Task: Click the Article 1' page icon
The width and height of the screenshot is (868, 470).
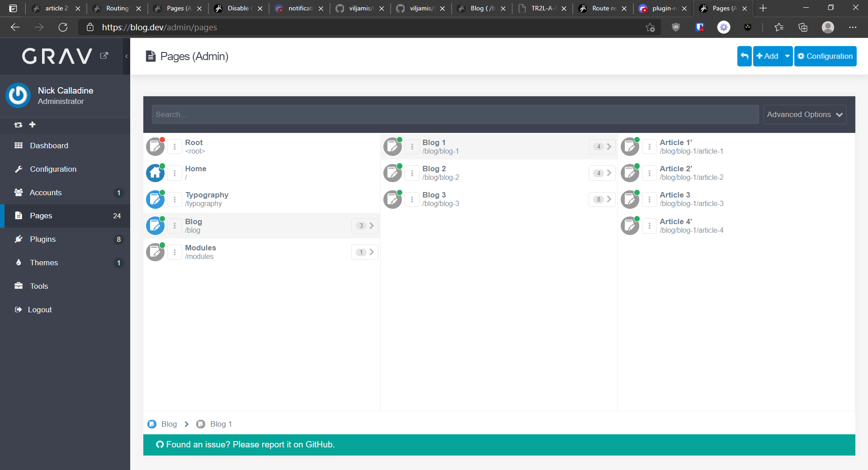Action: [630, 146]
